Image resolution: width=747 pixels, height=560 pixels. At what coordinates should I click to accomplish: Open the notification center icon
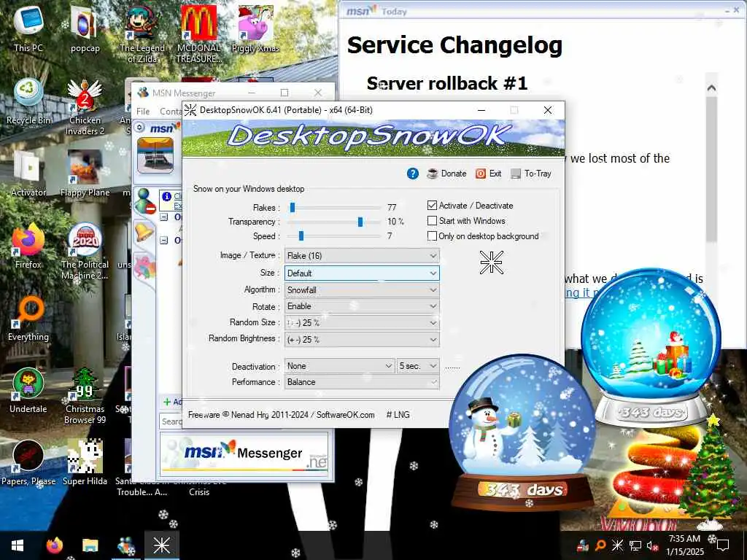click(x=723, y=545)
